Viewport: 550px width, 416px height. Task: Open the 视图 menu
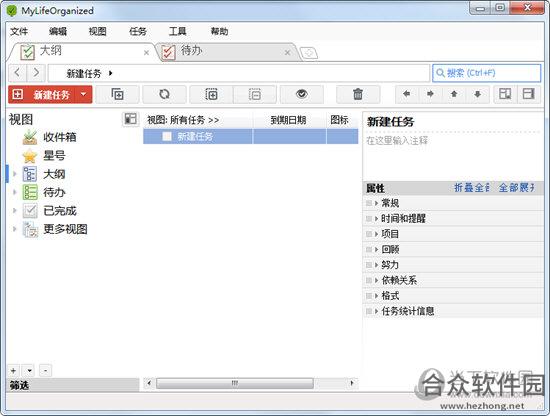click(98, 32)
